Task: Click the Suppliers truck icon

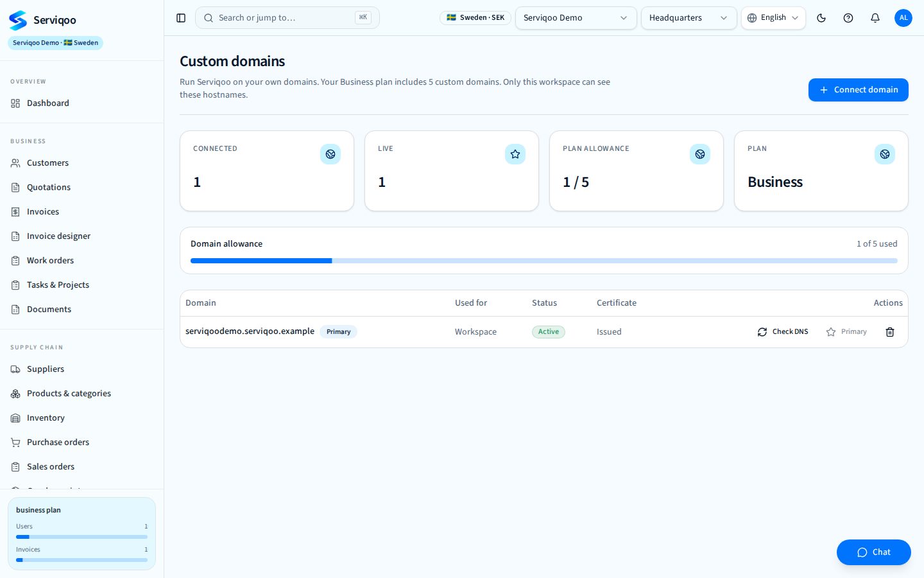Action: (x=15, y=369)
